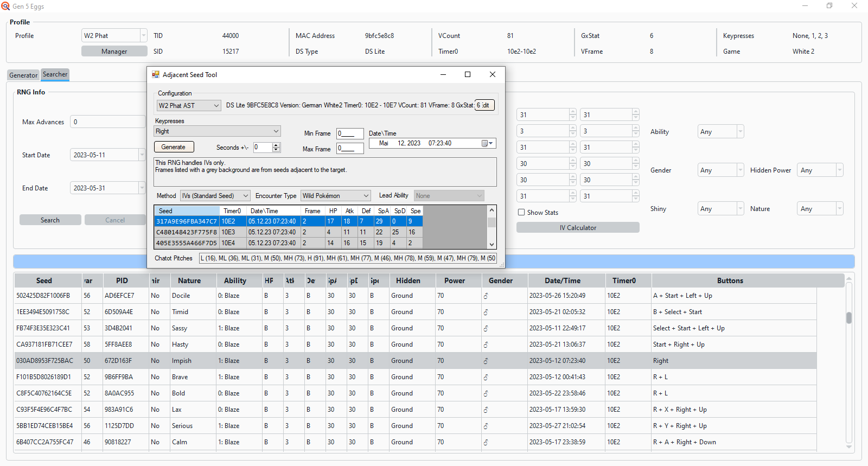Click the Min Frame input field
Viewport: 868px width, 466px height.
click(x=350, y=133)
